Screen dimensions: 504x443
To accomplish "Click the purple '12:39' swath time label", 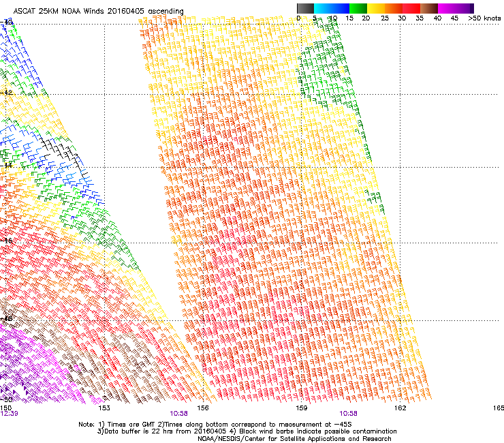I will (x=9, y=414).
